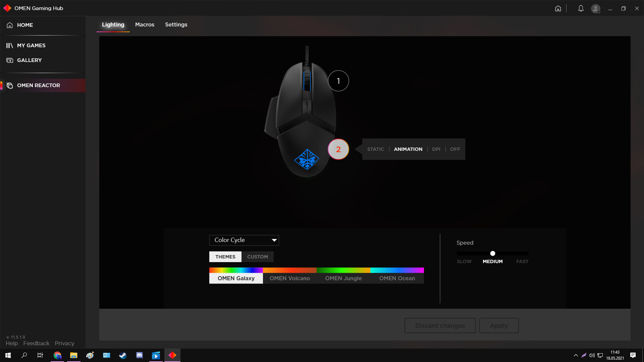
Task: Open the Gallery sidebar item
Action: [x=29, y=60]
